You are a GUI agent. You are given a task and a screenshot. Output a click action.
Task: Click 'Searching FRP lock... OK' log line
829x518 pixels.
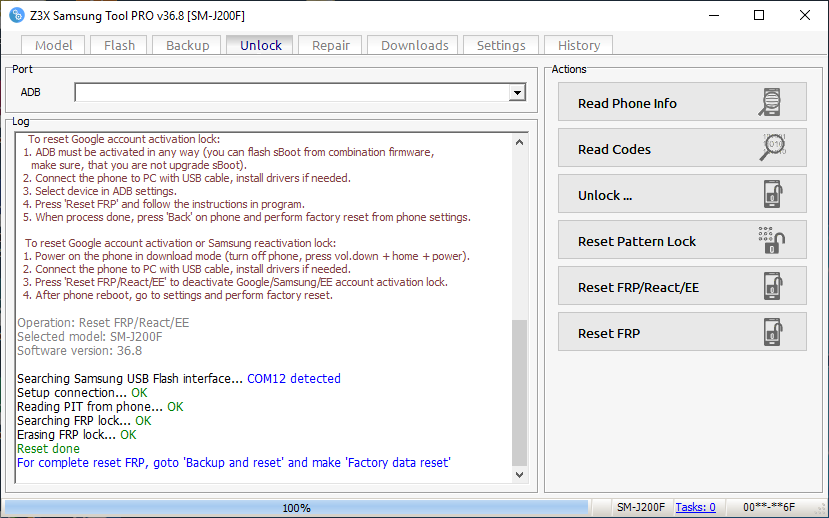coord(84,421)
